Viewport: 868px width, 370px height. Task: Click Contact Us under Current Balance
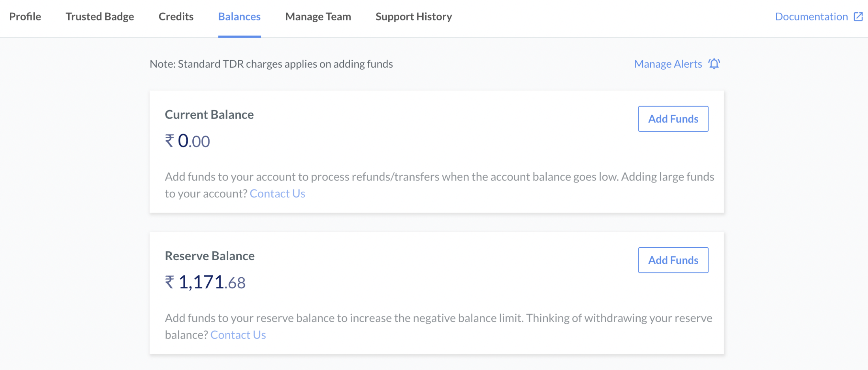tap(277, 193)
